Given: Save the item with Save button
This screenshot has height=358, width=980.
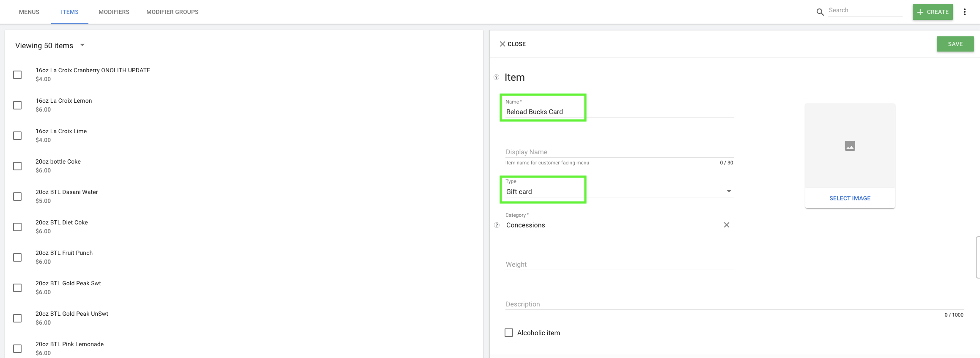Looking at the screenshot, I should pyautogui.click(x=955, y=44).
